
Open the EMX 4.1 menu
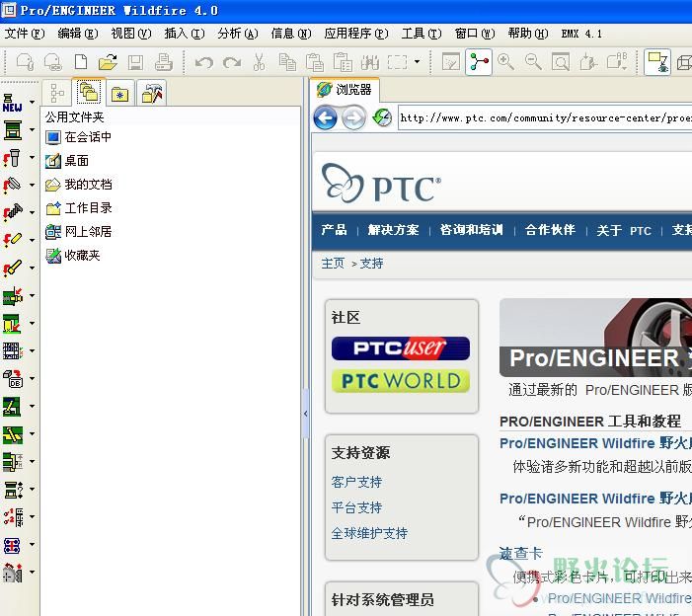581,34
